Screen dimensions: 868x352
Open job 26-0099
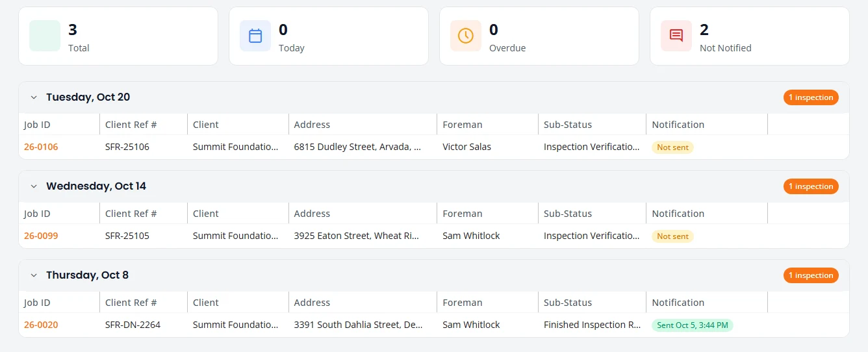(41, 236)
